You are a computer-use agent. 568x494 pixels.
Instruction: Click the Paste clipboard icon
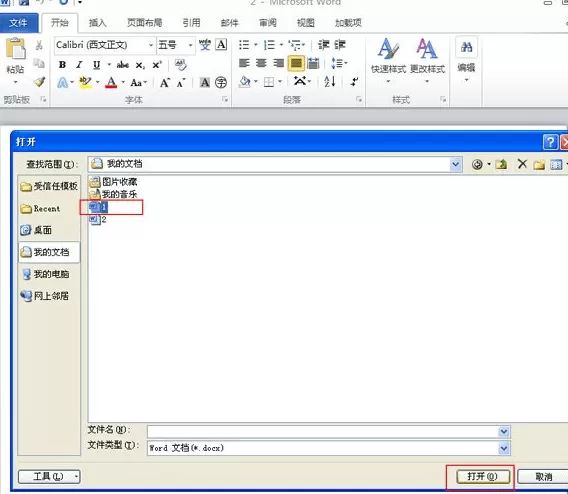click(x=16, y=49)
